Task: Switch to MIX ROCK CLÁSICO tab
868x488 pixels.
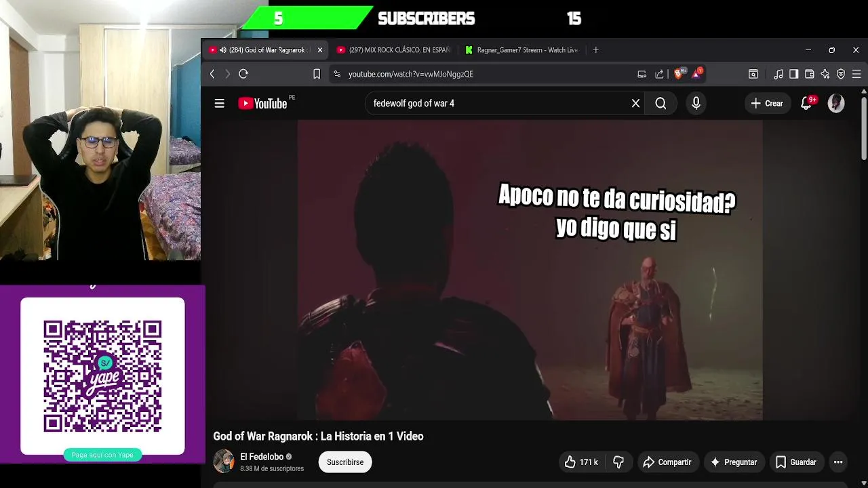Action: coord(393,50)
